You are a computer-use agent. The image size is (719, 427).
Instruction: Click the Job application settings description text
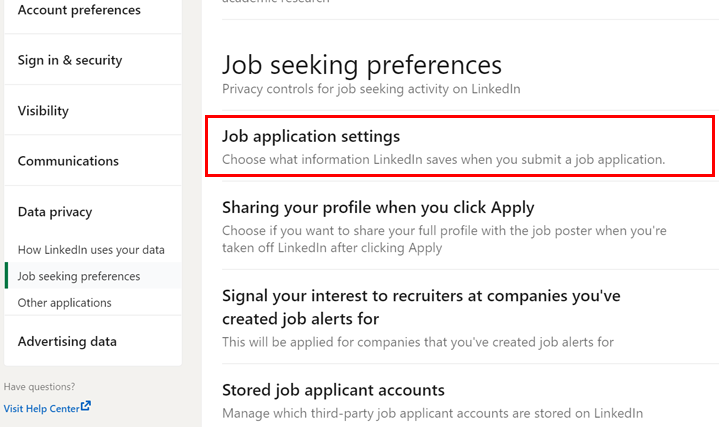pos(443,160)
